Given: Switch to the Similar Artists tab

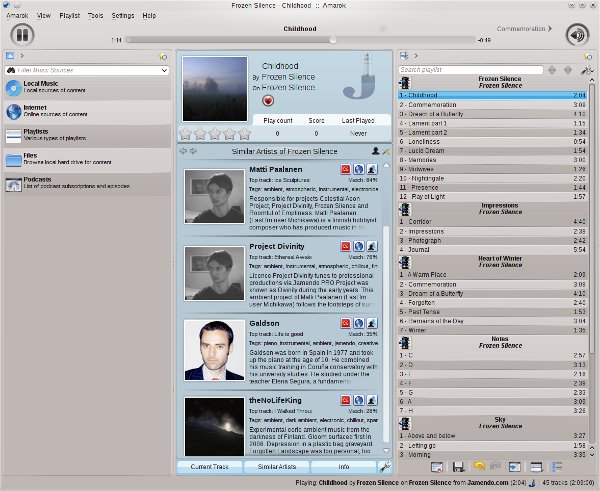Looking at the screenshot, I should pyautogui.click(x=277, y=467).
